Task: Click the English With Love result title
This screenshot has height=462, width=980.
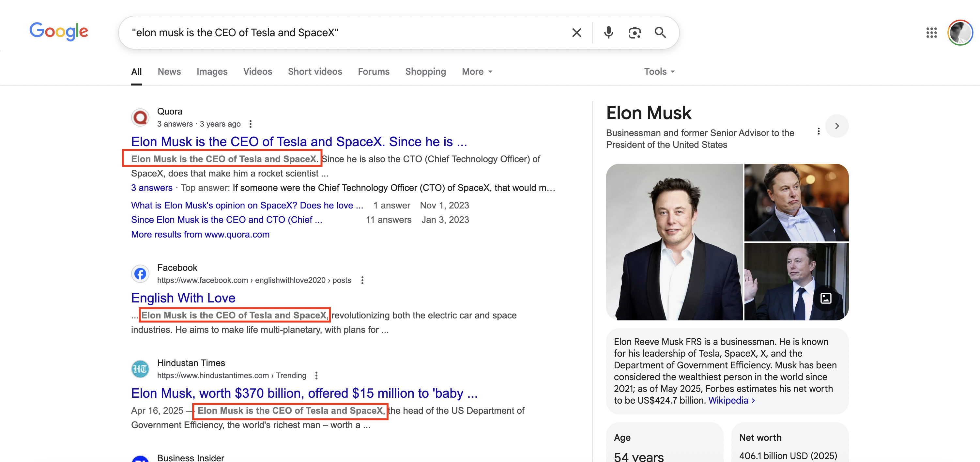Action: [x=183, y=298]
